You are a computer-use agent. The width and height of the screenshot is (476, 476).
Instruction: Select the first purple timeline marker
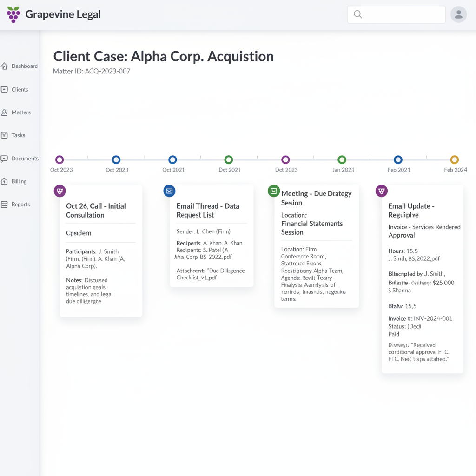coord(59,160)
